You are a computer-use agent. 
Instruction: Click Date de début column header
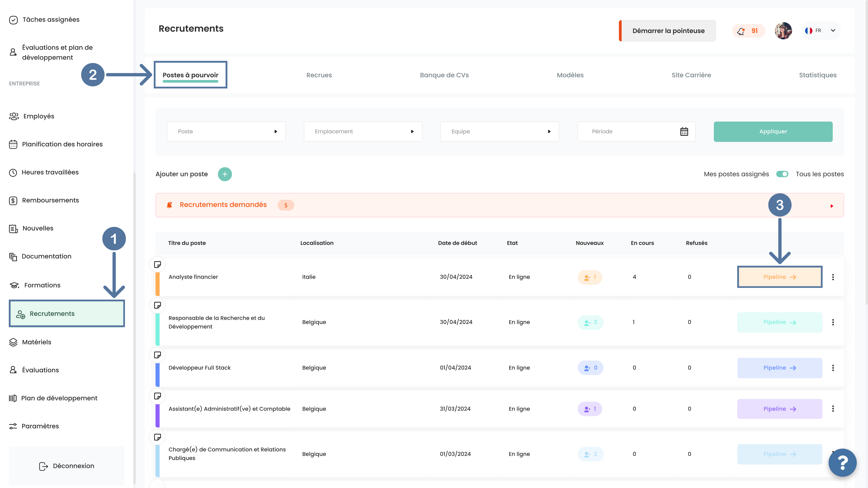457,243
